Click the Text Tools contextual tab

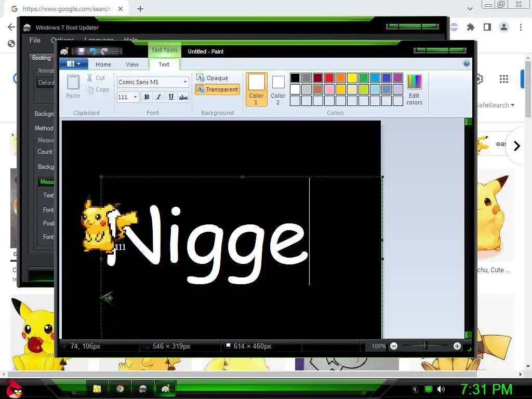tap(164, 50)
